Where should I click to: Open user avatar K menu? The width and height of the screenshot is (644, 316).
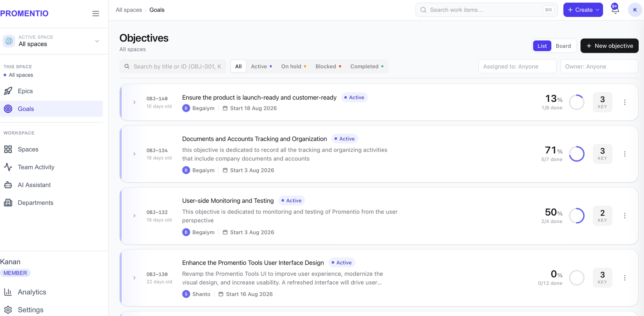pyautogui.click(x=635, y=10)
